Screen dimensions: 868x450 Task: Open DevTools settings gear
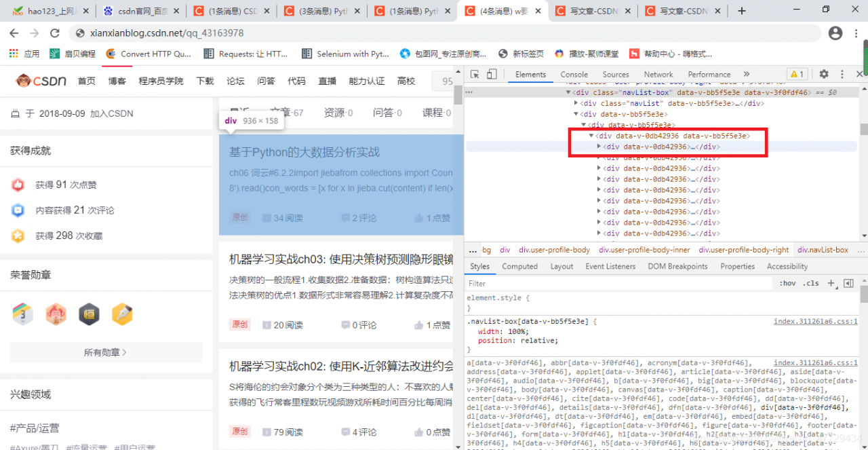click(x=824, y=75)
